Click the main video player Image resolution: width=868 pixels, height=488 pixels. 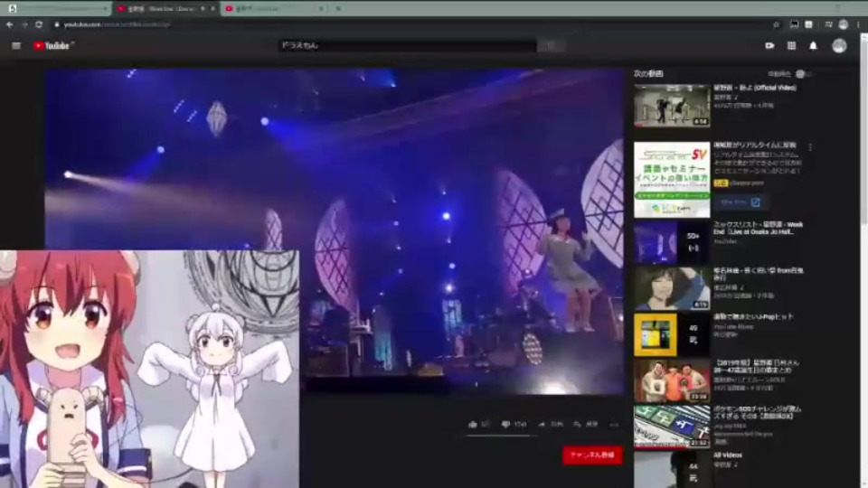pyautogui.click(x=335, y=231)
